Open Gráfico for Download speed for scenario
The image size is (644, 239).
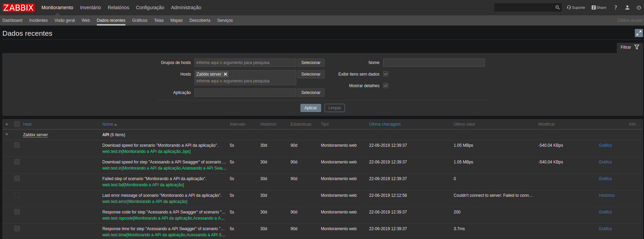pyautogui.click(x=605, y=145)
